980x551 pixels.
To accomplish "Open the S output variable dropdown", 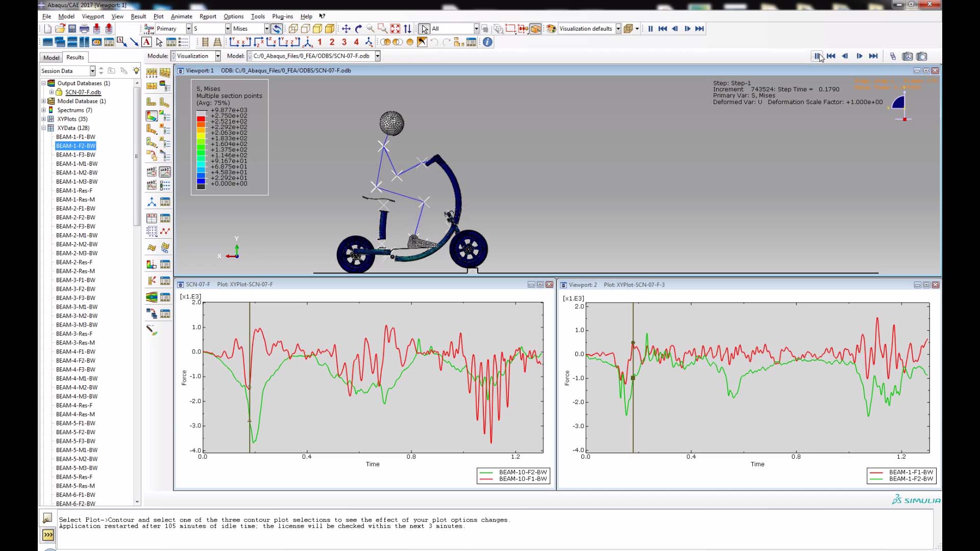I will point(211,29).
